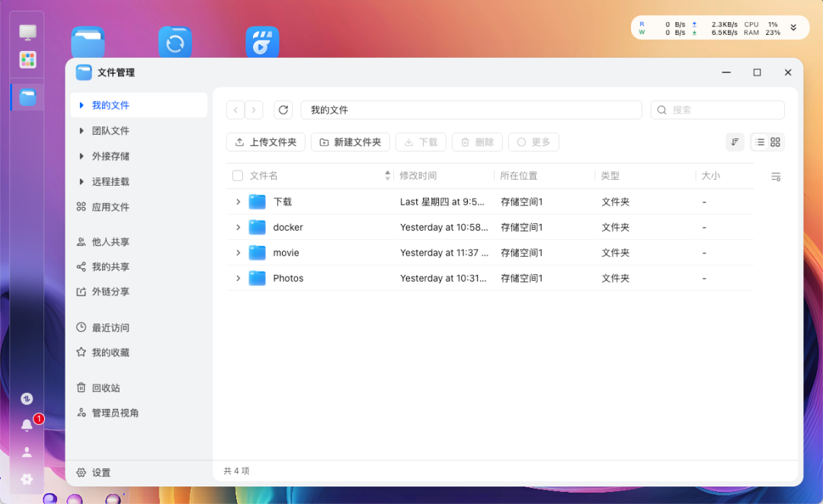Select the checkbox to select all files
Viewport: 823px width, 504px height.
pos(237,175)
